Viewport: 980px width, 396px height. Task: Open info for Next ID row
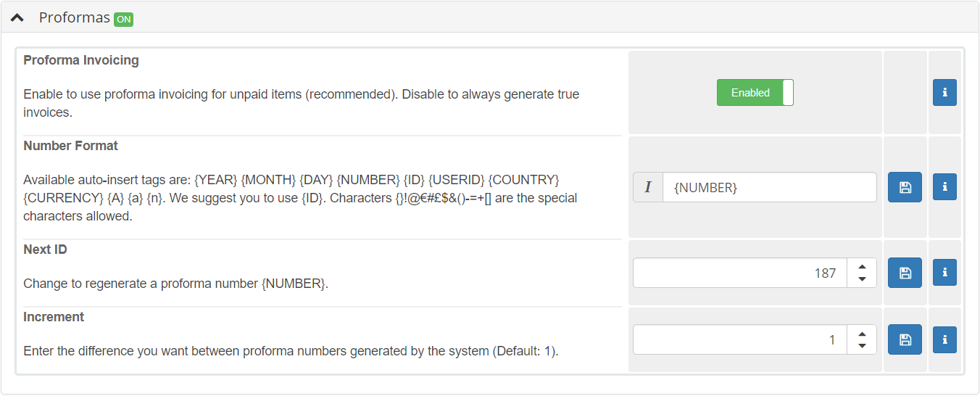944,273
